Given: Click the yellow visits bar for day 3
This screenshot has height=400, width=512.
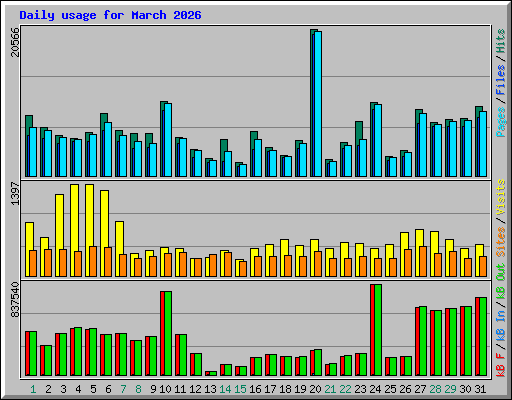Looking at the screenshot, I should (x=58, y=235).
